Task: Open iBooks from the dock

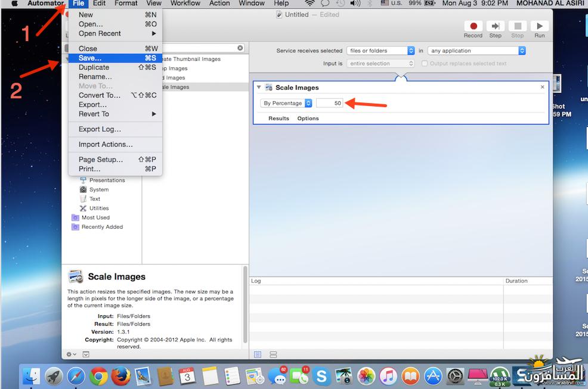Action: [411, 376]
